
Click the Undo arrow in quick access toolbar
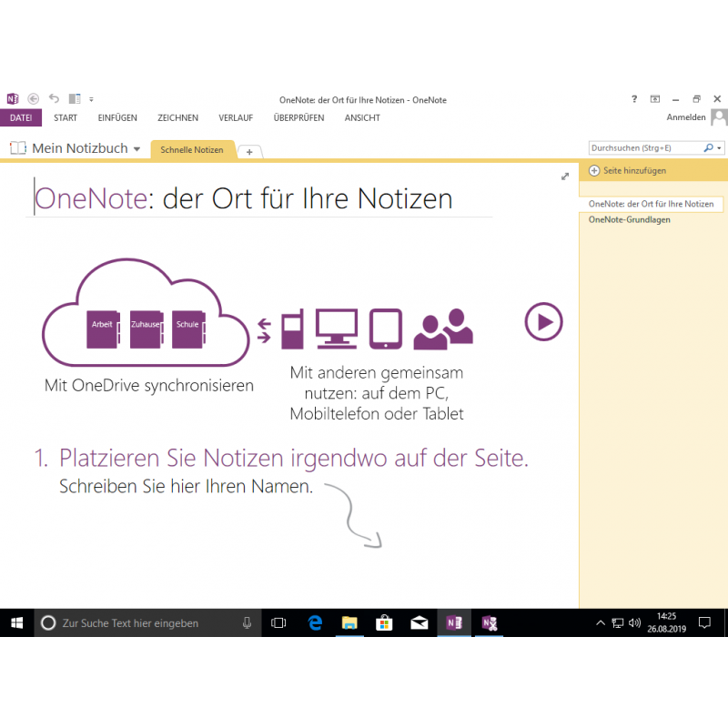54,99
